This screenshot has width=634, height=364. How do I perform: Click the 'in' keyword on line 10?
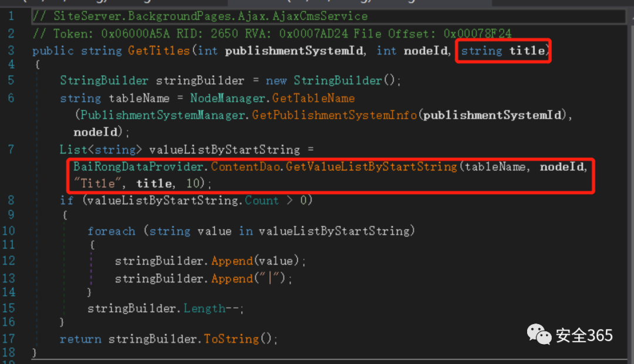[245, 231]
